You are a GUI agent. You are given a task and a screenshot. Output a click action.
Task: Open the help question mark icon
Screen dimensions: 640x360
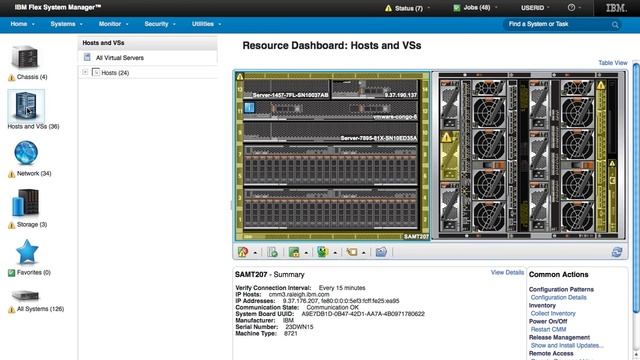571,7
